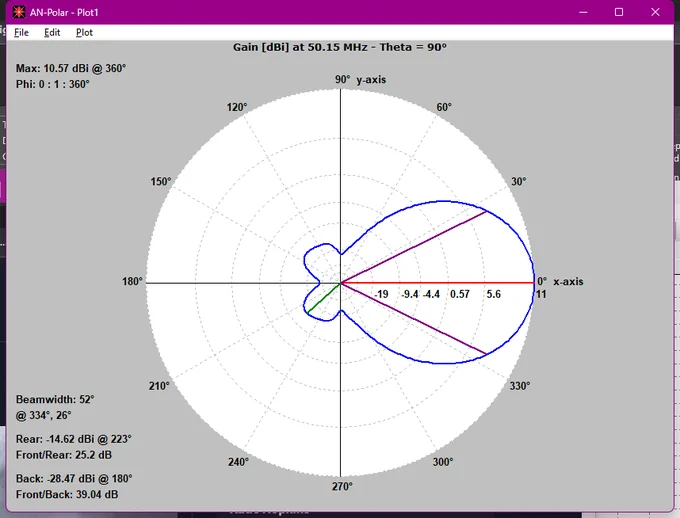Click the 0.57 gain scale label
The width and height of the screenshot is (680, 518).
pyautogui.click(x=460, y=294)
